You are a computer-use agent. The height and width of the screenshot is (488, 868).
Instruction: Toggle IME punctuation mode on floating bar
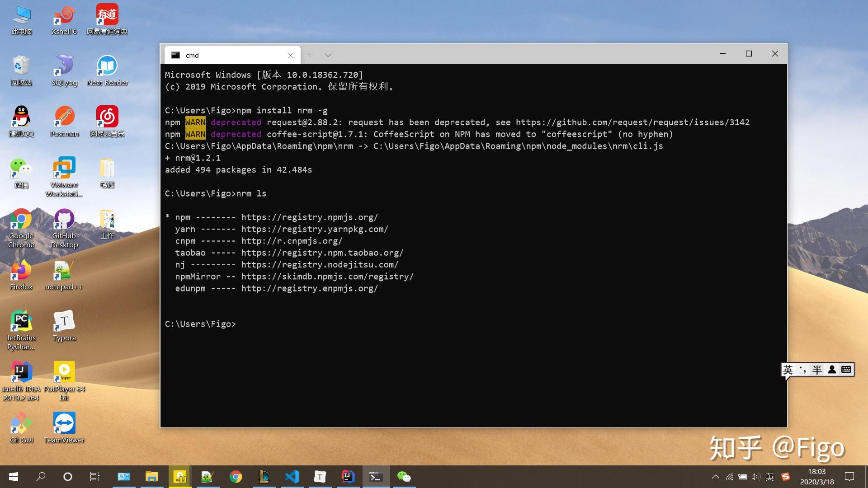coord(802,370)
